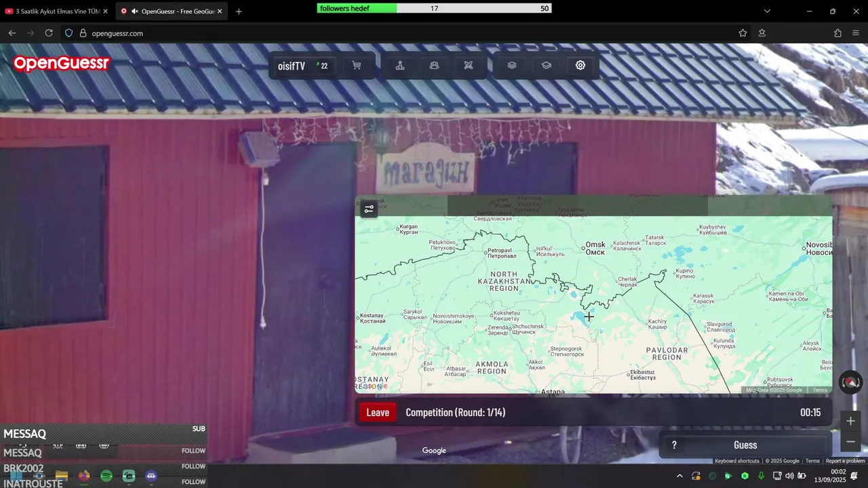The height and width of the screenshot is (488, 868).
Task: Go back in browser history
Action: pos(12,33)
